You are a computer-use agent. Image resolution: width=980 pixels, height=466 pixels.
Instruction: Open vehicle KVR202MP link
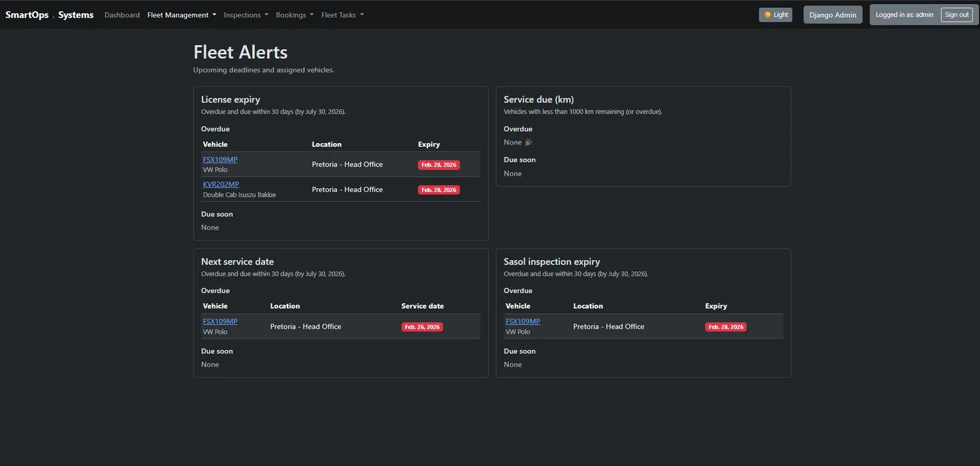[x=221, y=184]
